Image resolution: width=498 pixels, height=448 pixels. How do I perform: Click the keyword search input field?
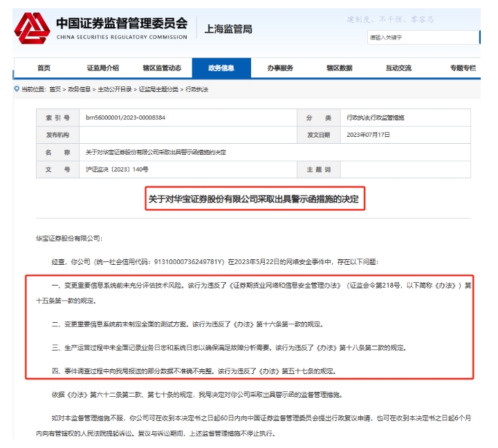(422, 37)
